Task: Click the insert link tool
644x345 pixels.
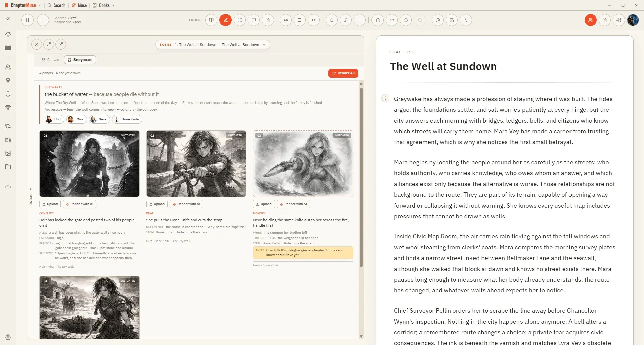Action: click(x=392, y=20)
